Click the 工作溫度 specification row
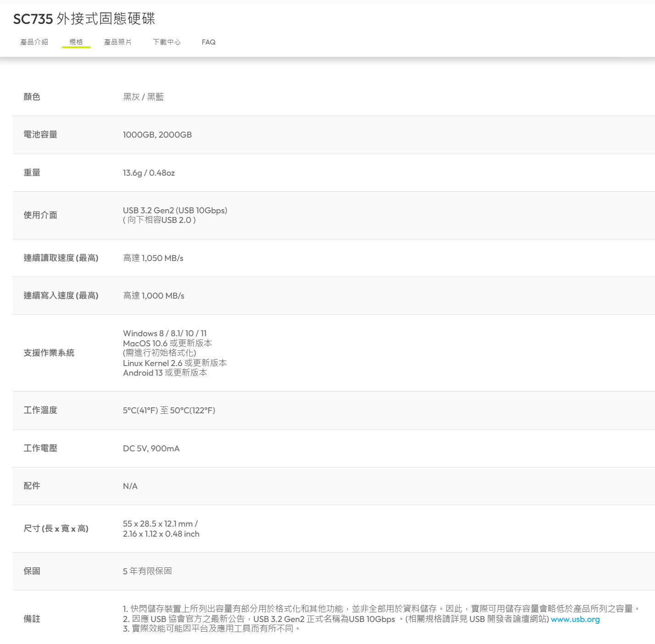 [x=40, y=410]
